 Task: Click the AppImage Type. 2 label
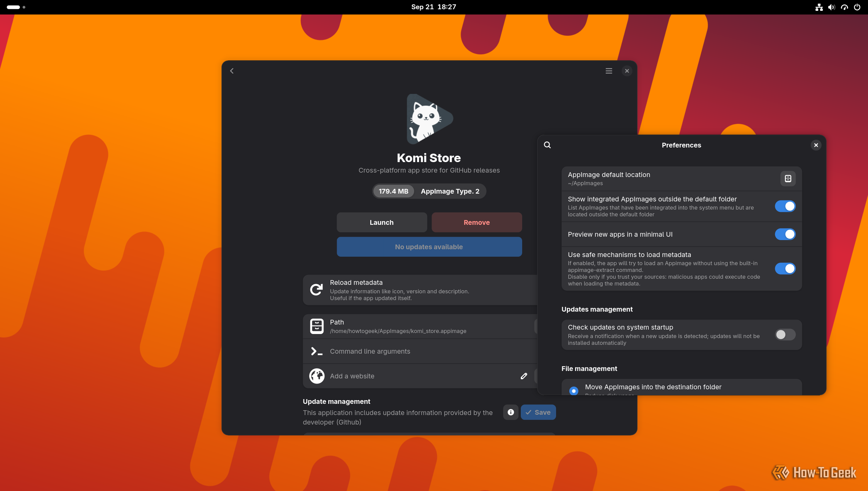click(450, 191)
